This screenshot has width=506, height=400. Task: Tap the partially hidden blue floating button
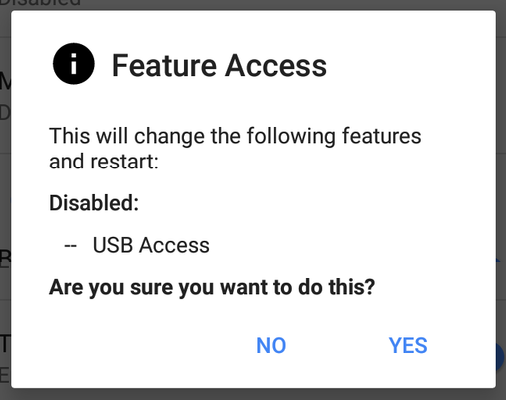pyautogui.click(x=500, y=357)
